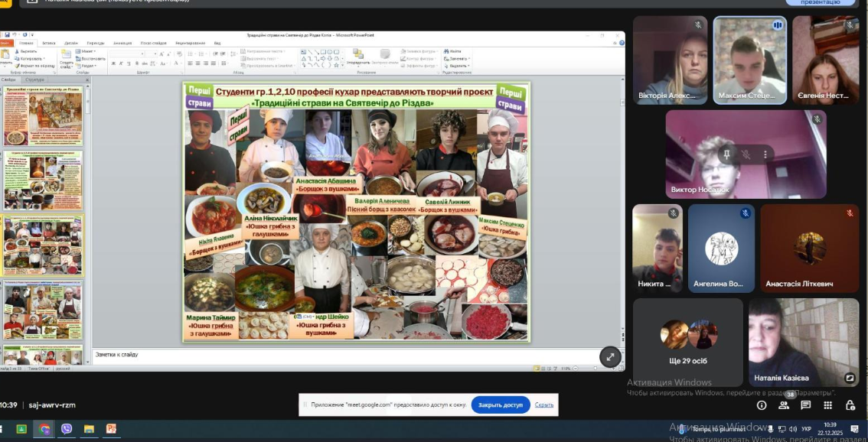
Task: Open the Заменить dropdown in the ribbon
Action: (458, 58)
